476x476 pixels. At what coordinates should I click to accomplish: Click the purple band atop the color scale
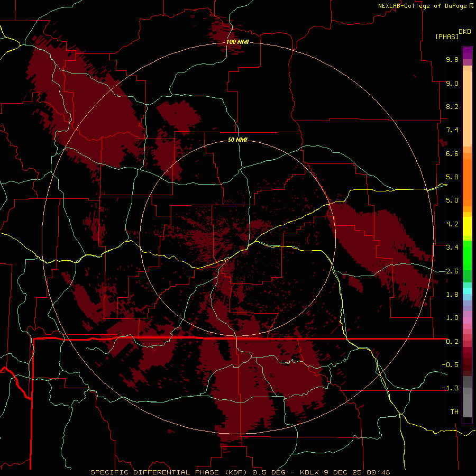click(x=467, y=53)
